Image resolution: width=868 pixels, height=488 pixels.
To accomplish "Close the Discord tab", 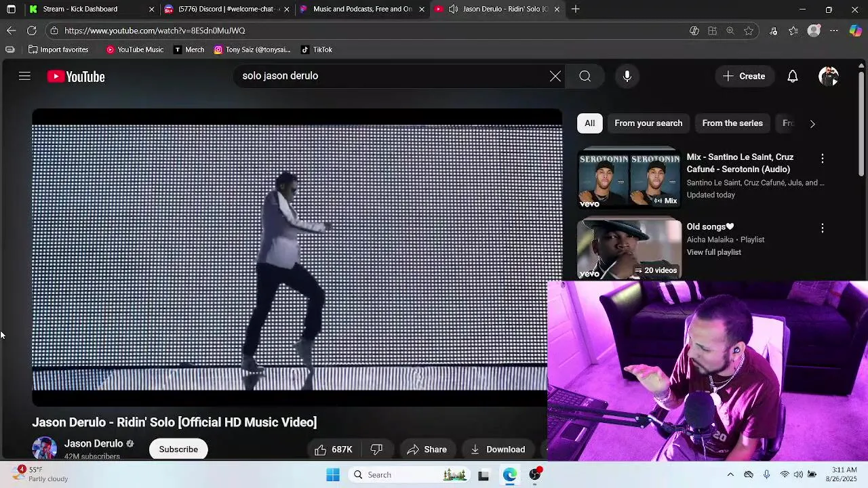I will (x=286, y=9).
